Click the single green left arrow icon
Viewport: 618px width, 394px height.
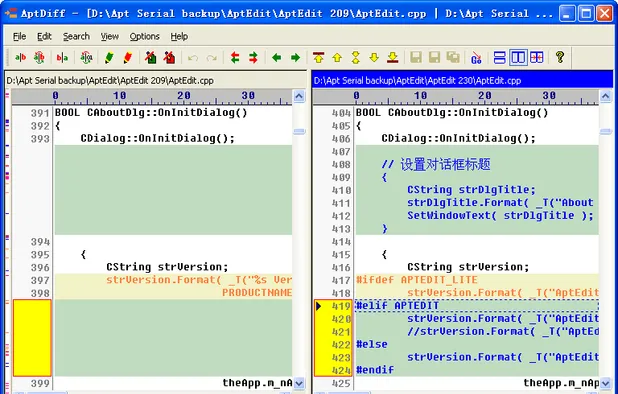point(277,58)
